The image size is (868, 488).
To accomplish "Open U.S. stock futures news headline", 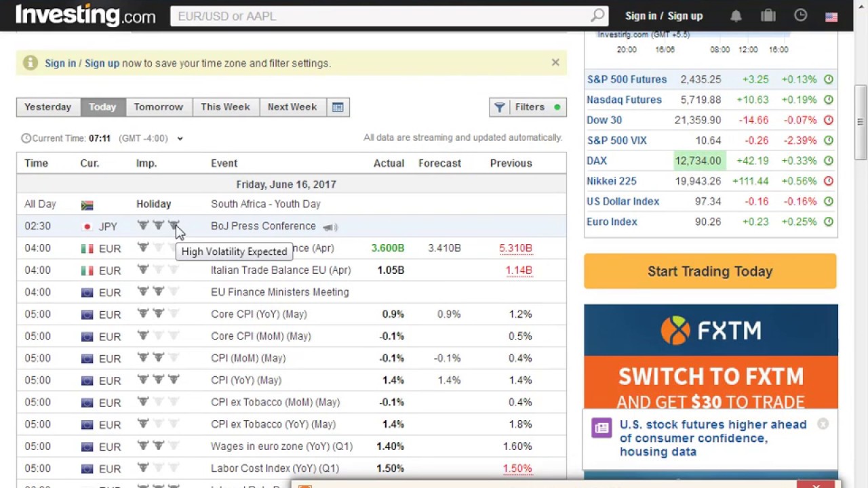I will (713, 438).
